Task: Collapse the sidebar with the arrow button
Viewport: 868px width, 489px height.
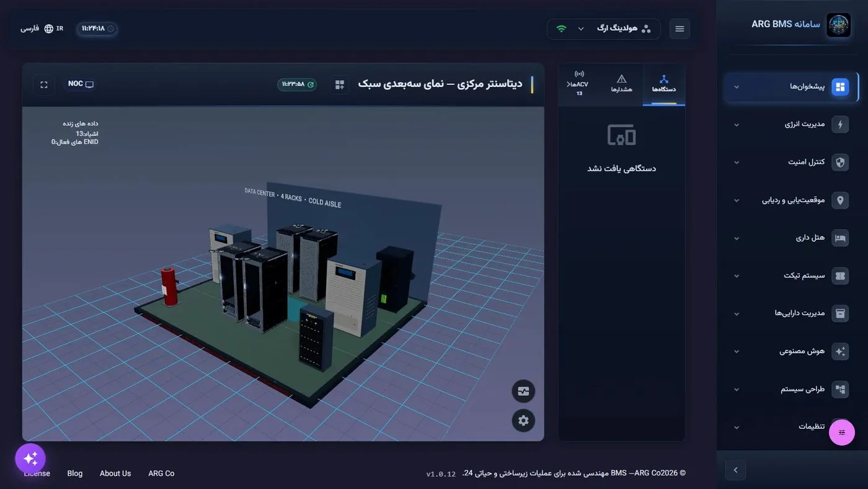Action: 735,470
